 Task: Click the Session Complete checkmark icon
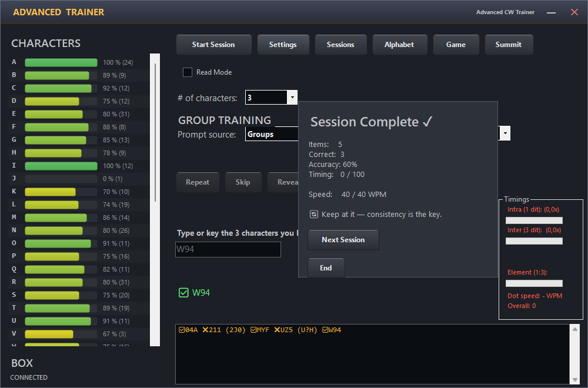(x=427, y=121)
